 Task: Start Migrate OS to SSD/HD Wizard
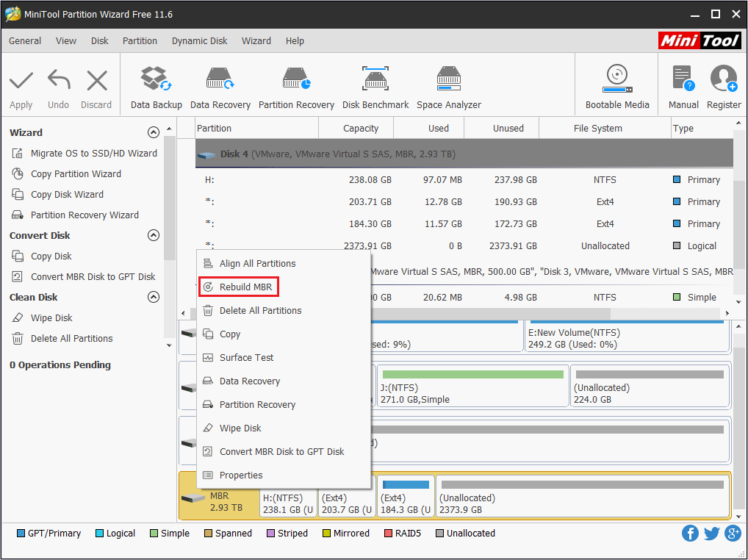point(84,153)
